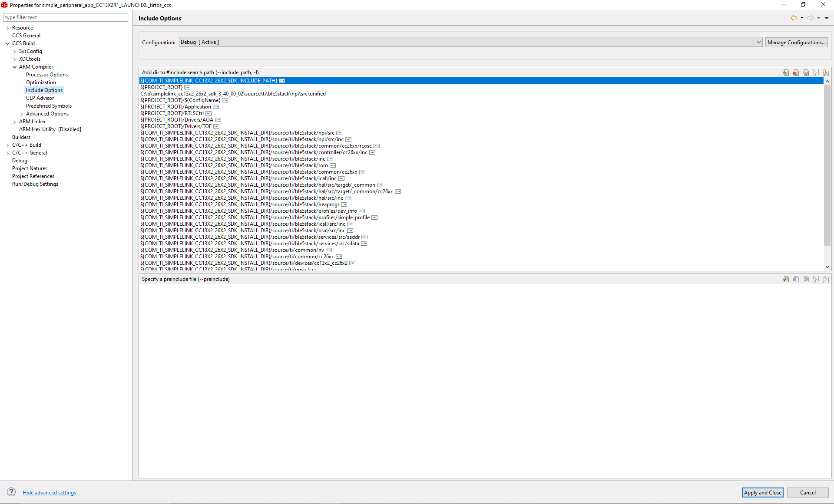Open the view menu triangle at top right
This screenshot has height=504, width=834.
(x=827, y=18)
